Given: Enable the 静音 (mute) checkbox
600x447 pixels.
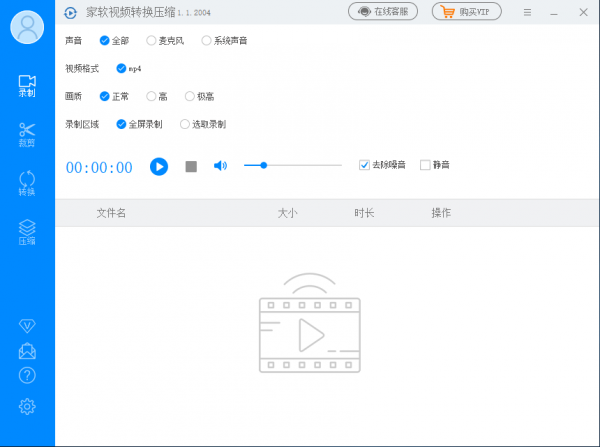Looking at the screenshot, I should pyautogui.click(x=425, y=164).
